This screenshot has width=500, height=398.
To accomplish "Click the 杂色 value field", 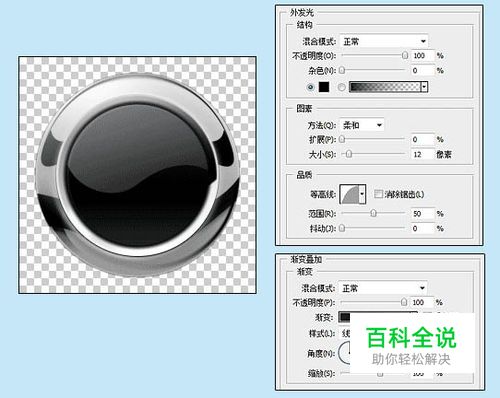I will (422, 71).
